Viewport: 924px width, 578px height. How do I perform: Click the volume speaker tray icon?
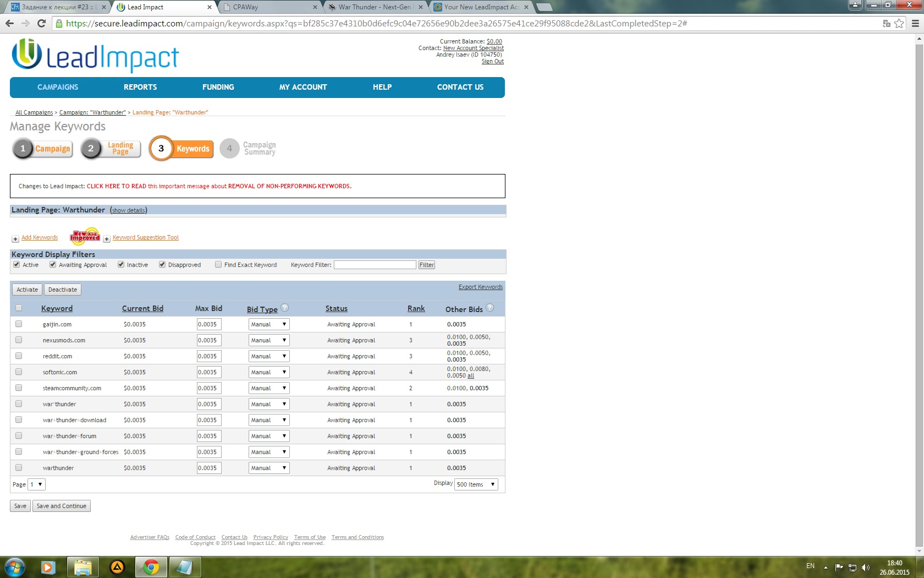pyautogui.click(x=866, y=567)
